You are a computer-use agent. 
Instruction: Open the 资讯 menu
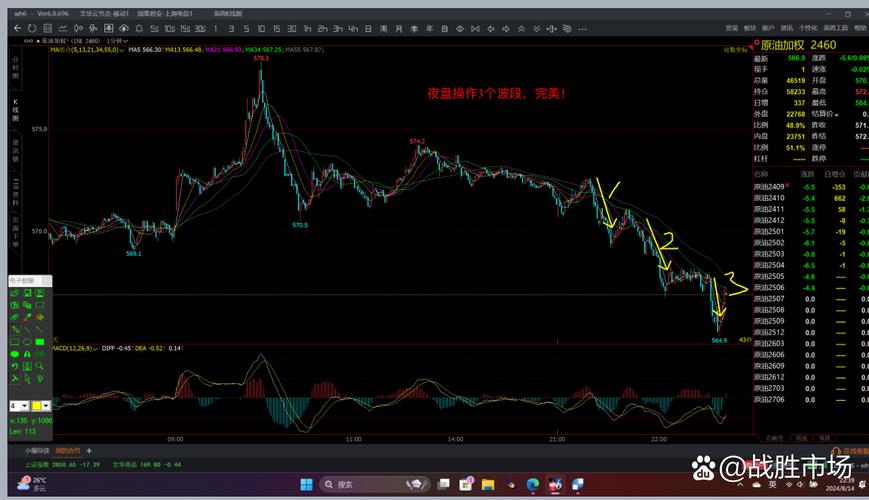tap(786, 28)
